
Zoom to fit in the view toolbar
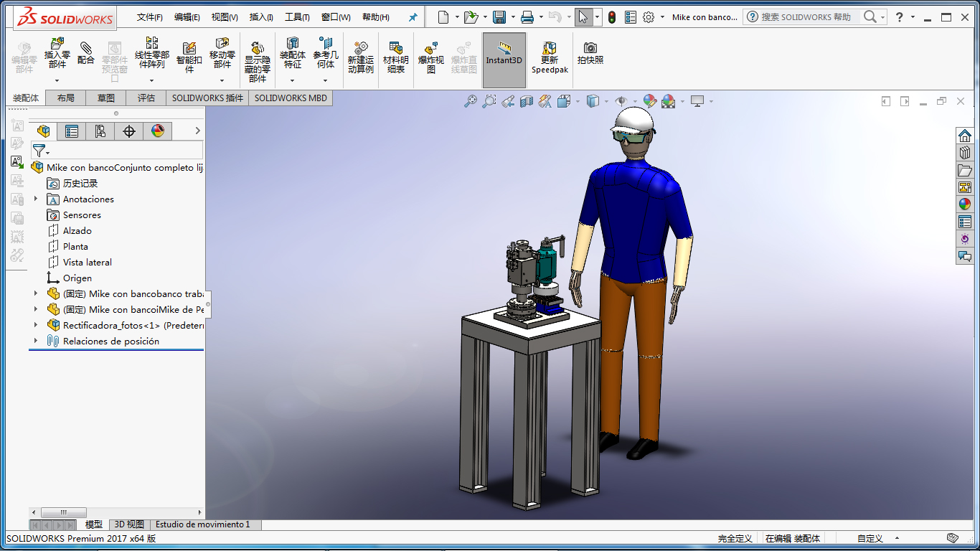(471, 102)
